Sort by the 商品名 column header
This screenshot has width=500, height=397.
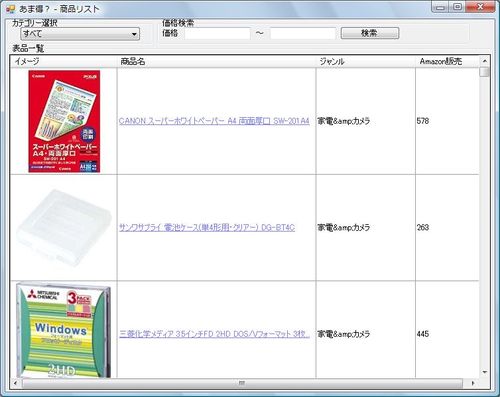pos(216,61)
